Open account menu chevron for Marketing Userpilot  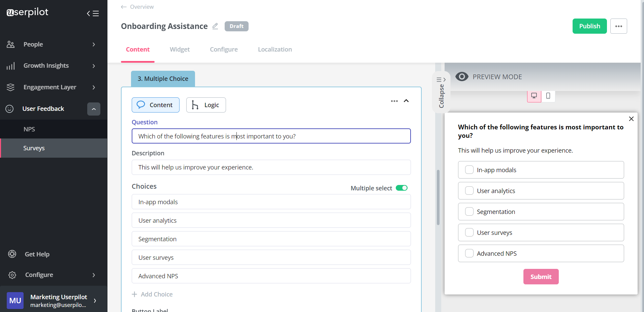(95, 301)
